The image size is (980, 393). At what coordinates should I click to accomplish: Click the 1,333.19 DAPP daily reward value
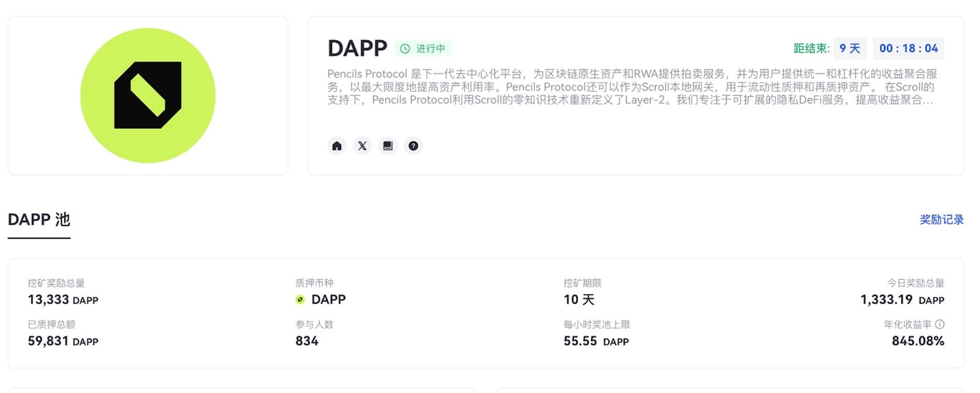(902, 300)
